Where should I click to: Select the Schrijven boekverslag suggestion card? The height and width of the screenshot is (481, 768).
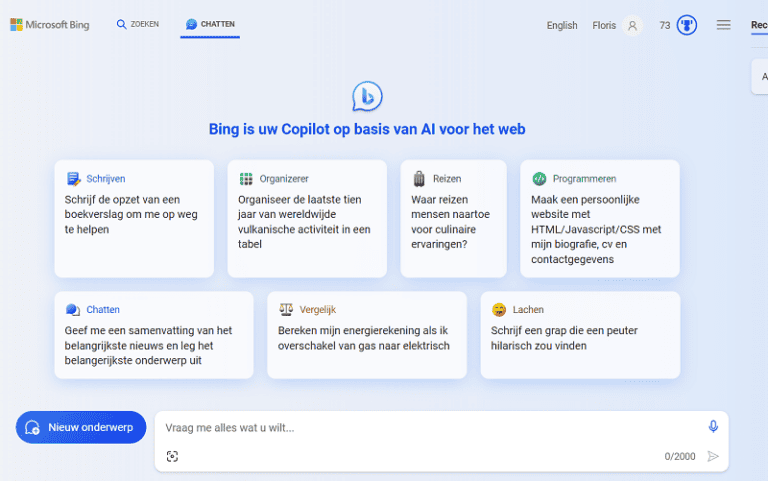point(134,218)
